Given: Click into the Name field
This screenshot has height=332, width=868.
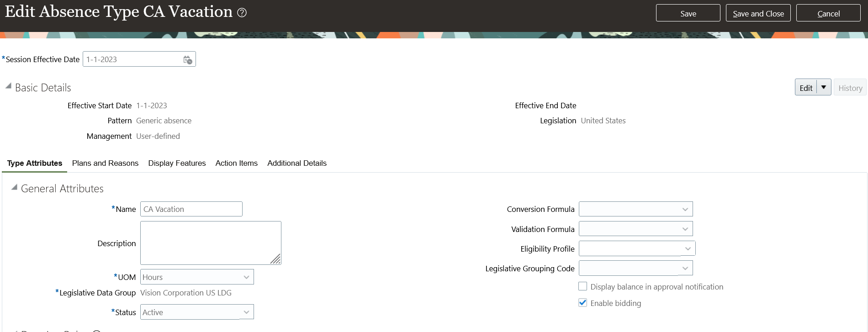Looking at the screenshot, I should pos(191,209).
